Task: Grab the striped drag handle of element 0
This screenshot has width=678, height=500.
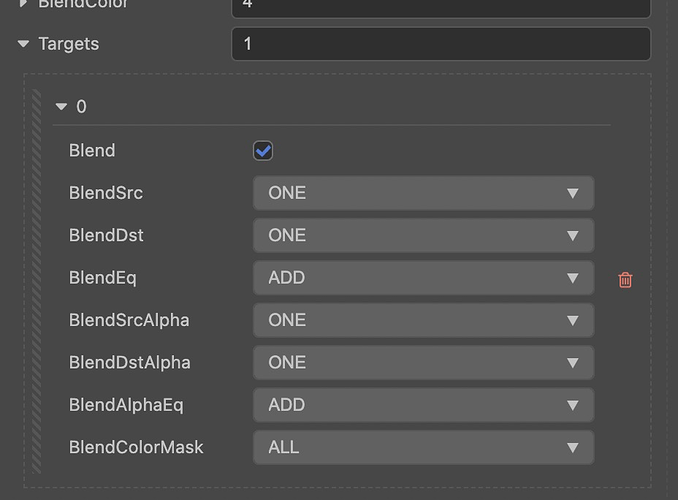Action: [x=37, y=280]
